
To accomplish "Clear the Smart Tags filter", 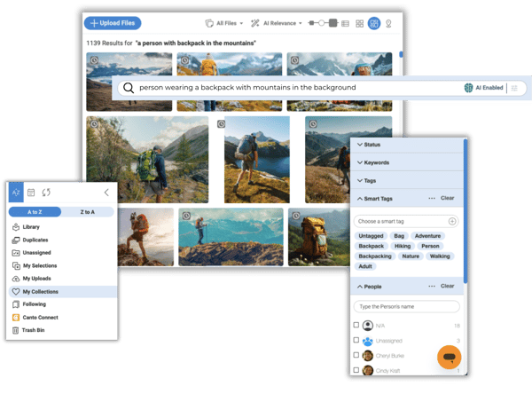I will click(x=448, y=198).
